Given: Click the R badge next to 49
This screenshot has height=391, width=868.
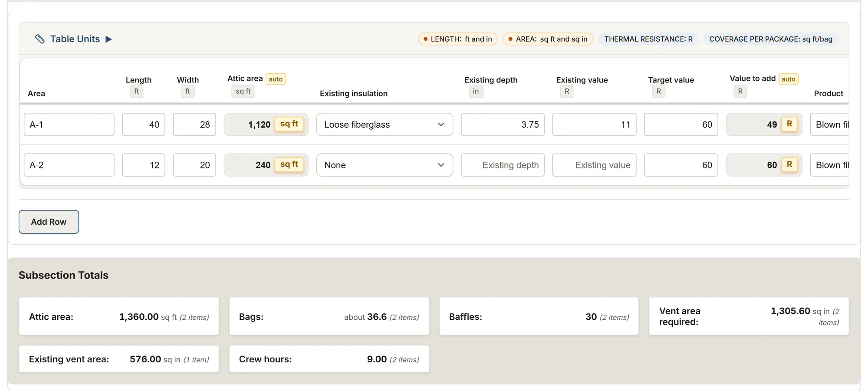Looking at the screenshot, I should tap(789, 124).
